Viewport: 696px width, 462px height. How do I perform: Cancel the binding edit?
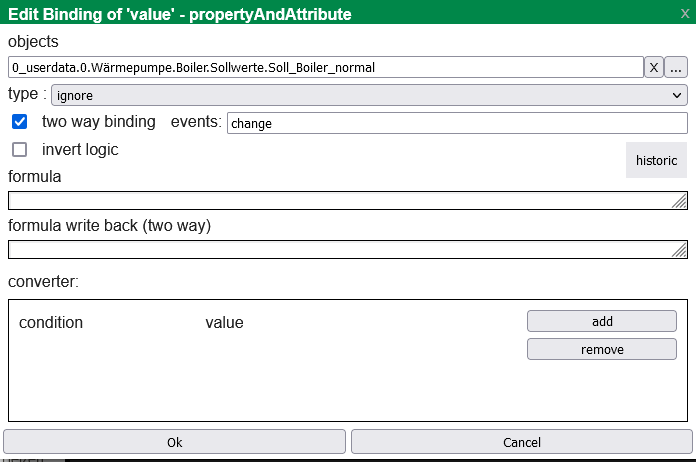point(521,442)
